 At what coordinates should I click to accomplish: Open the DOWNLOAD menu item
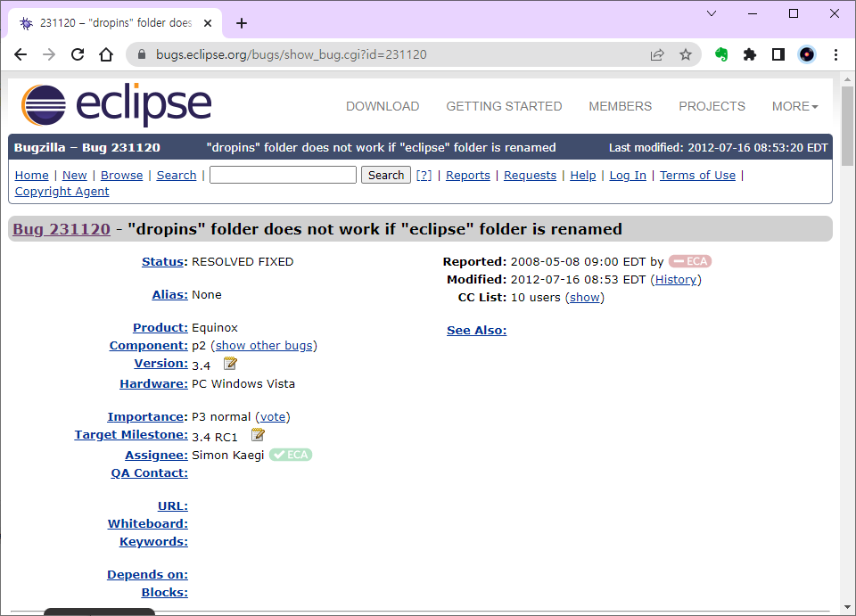pos(383,106)
